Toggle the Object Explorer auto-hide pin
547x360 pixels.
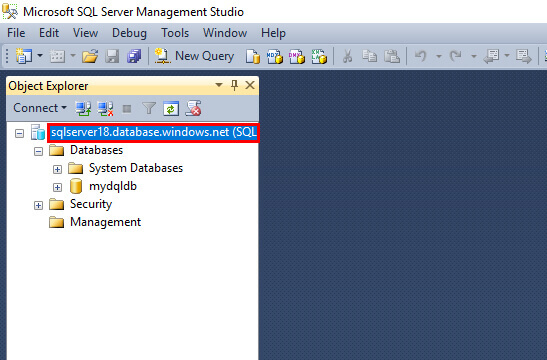click(234, 85)
